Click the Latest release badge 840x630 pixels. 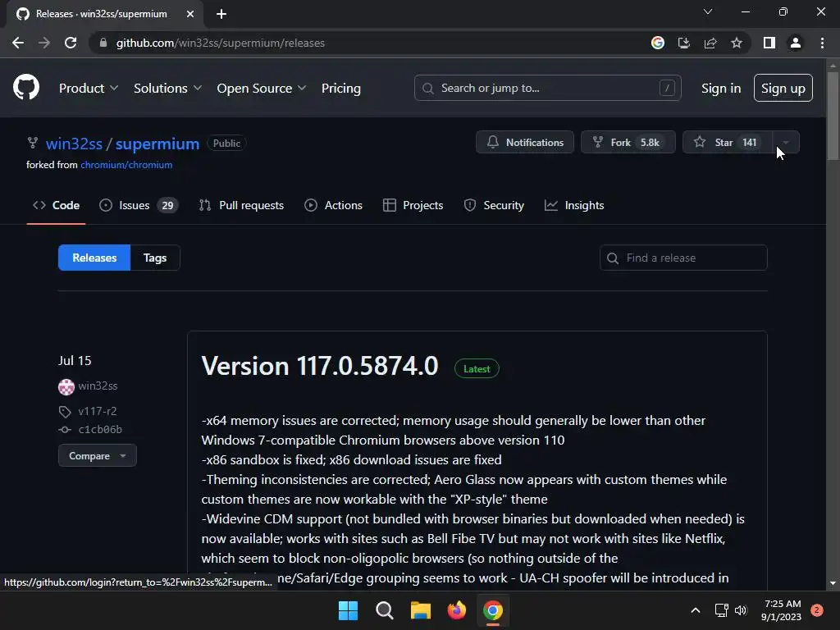coord(477,368)
